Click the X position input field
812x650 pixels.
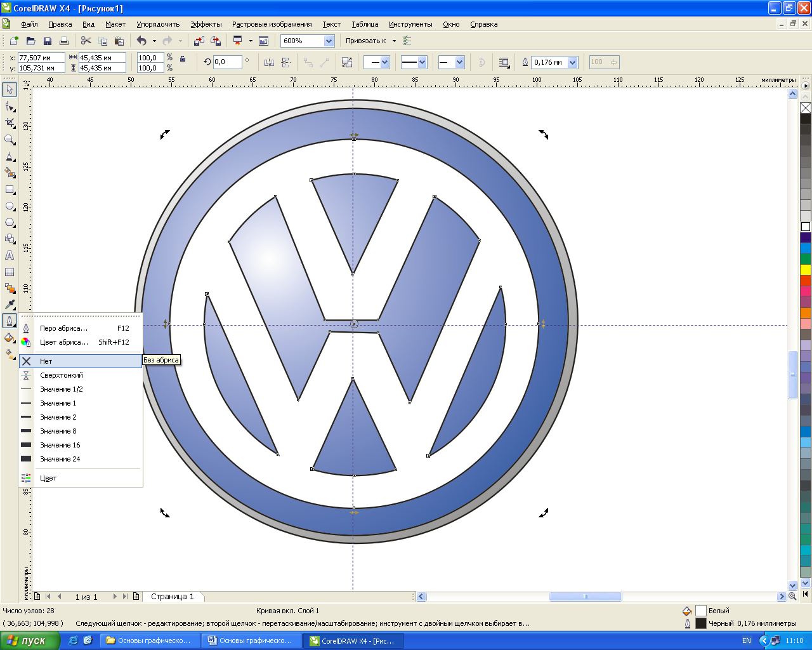click(x=41, y=58)
